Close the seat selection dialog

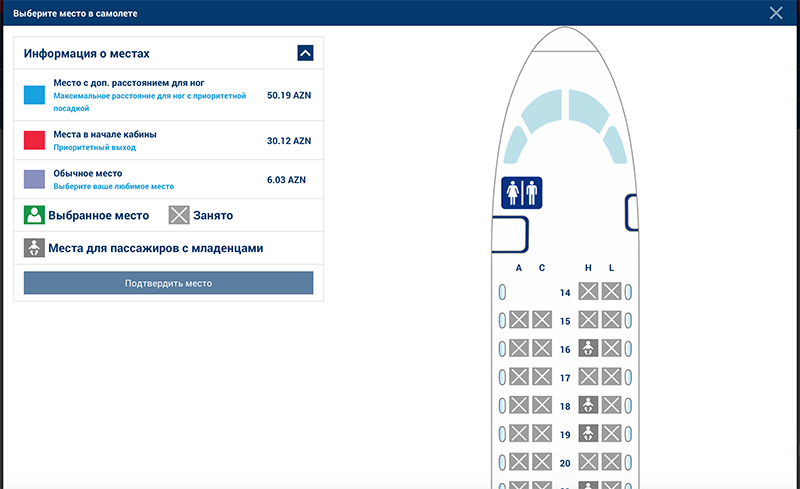[776, 13]
